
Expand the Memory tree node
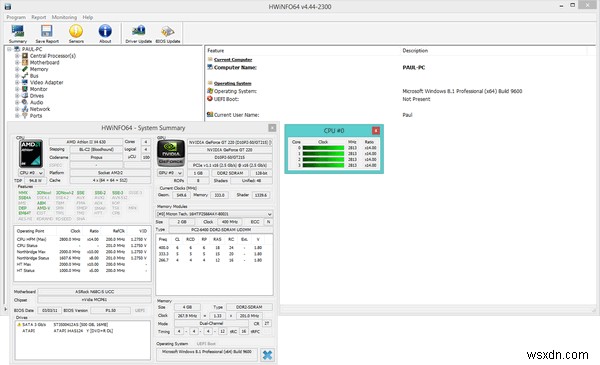[x=17, y=69]
